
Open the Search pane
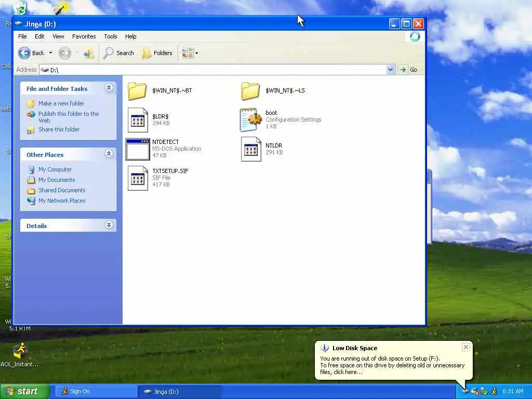pyautogui.click(x=118, y=53)
